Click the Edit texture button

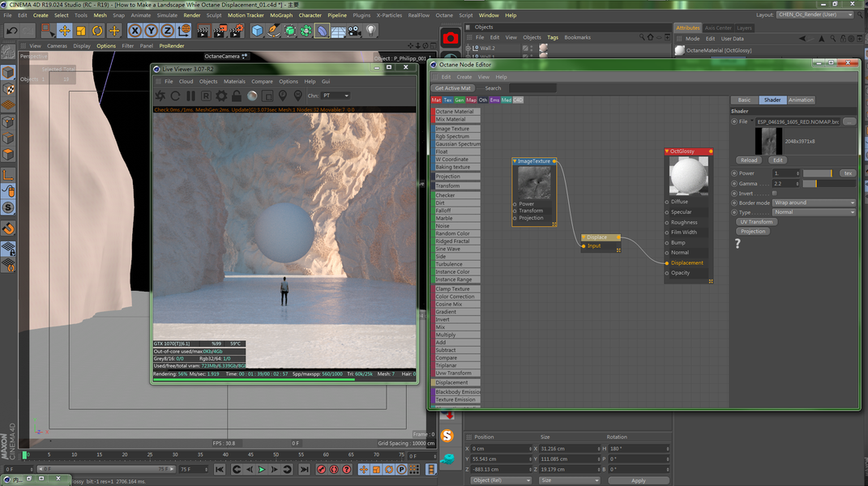click(x=778, y=160)
